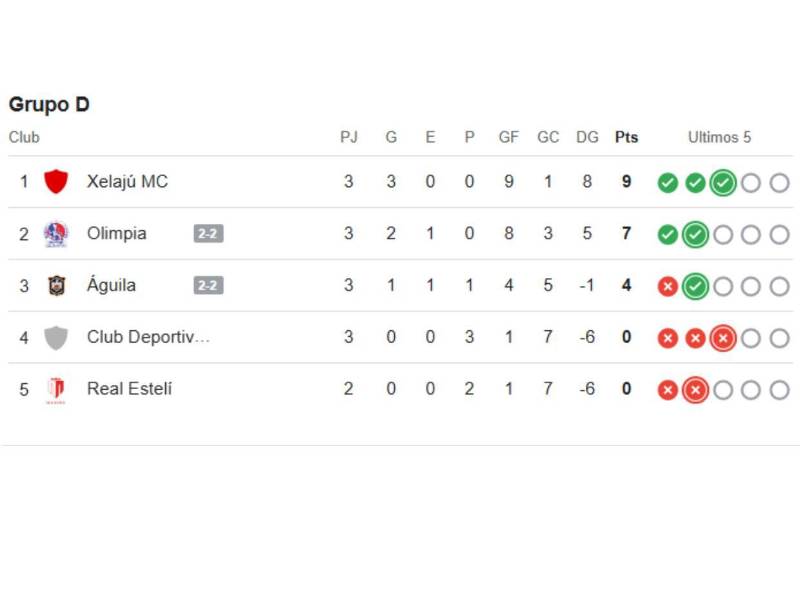
Task: Click the Olimpia team badge
Action: click(57, 233)
